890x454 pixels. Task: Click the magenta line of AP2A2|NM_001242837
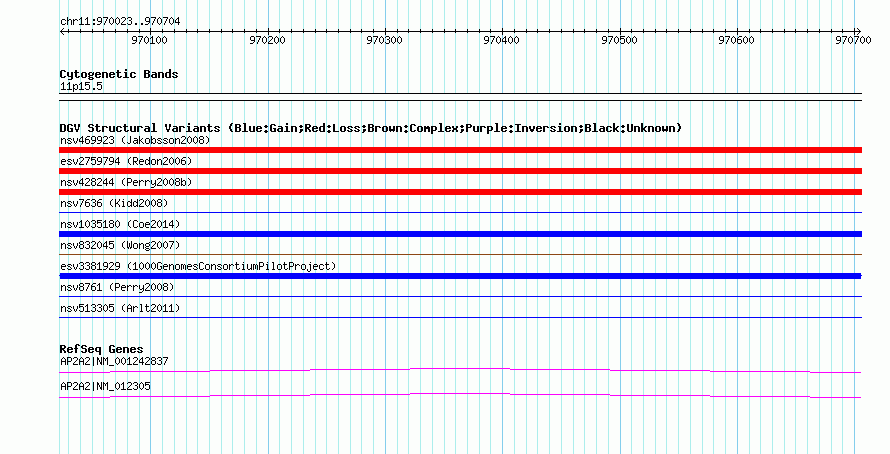pos(460,371)
